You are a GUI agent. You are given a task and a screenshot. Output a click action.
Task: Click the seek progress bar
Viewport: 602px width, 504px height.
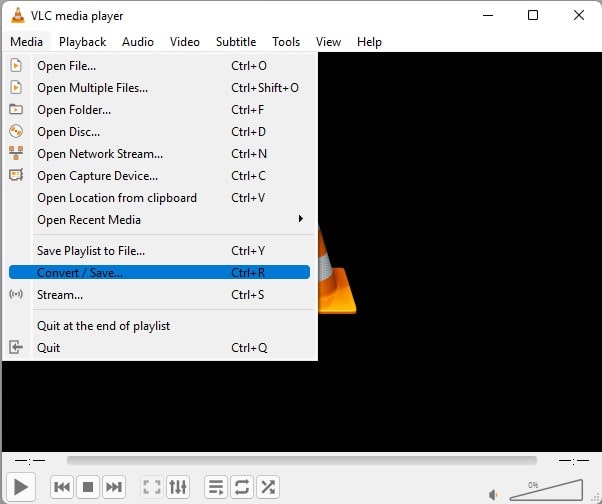click(300, 461)
